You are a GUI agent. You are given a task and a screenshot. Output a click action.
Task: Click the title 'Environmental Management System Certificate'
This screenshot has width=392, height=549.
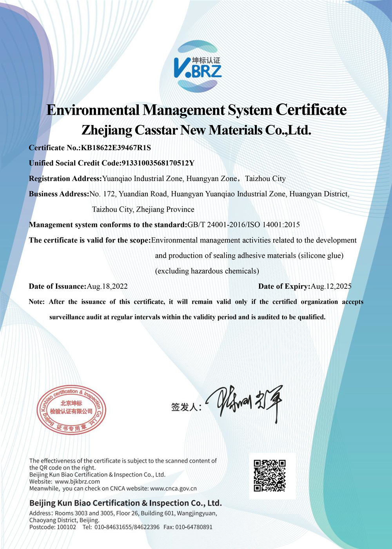pos(196,110)
